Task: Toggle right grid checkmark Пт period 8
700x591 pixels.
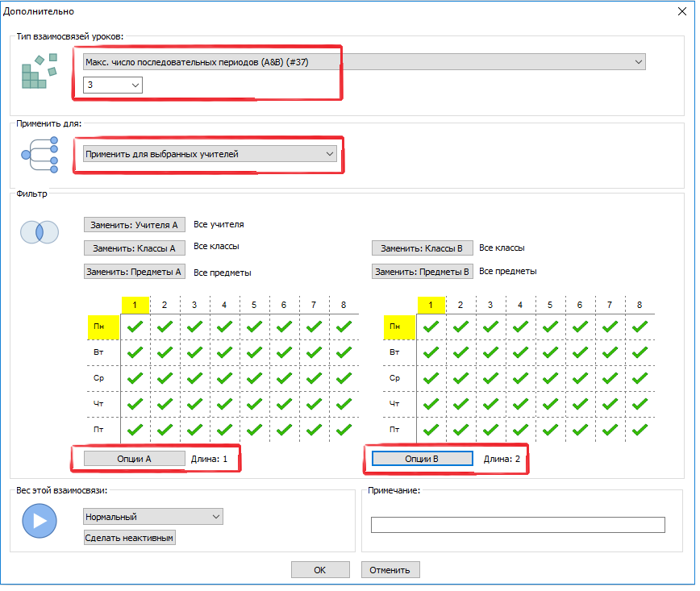Action: [x=640, y=429]
